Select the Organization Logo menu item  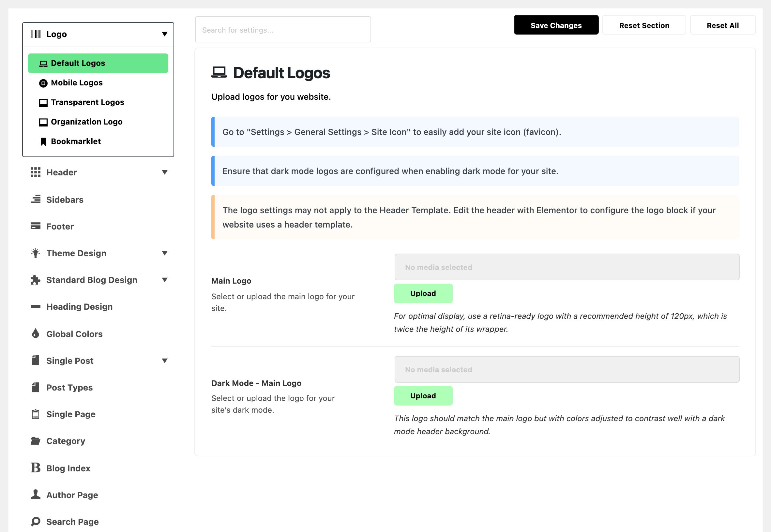(98, 122)
